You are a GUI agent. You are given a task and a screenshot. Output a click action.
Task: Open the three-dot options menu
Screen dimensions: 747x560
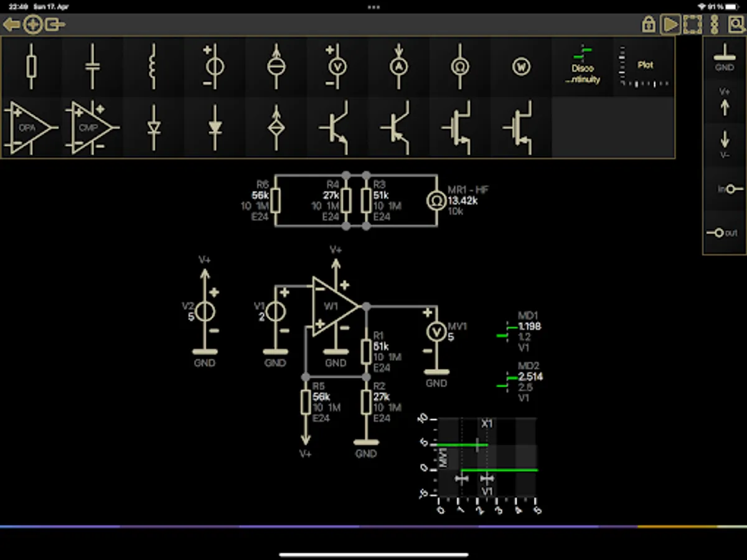pos(714,24)
